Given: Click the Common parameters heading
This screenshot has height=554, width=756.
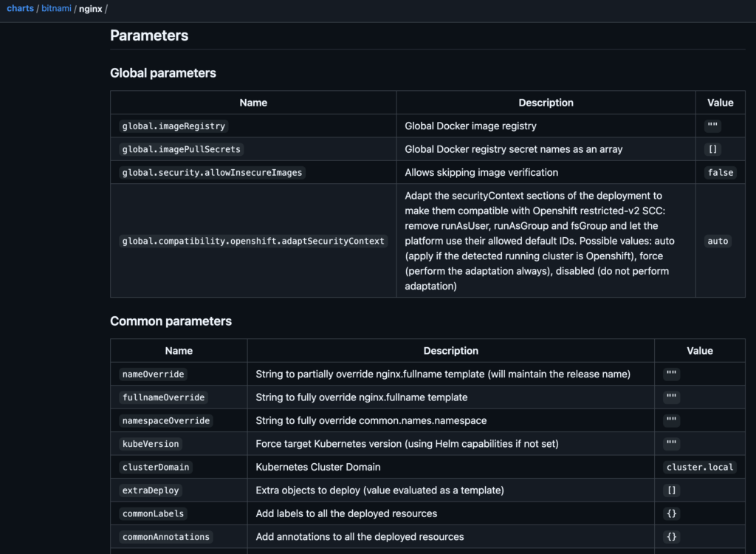Looking at the screenshot, I should pyautogui.click(x=171, y=321).
